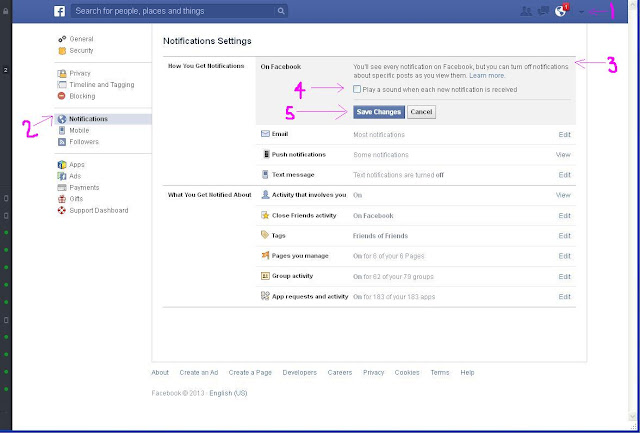
Task: Click the App requests and activity icon
Action: coord(265,296)
